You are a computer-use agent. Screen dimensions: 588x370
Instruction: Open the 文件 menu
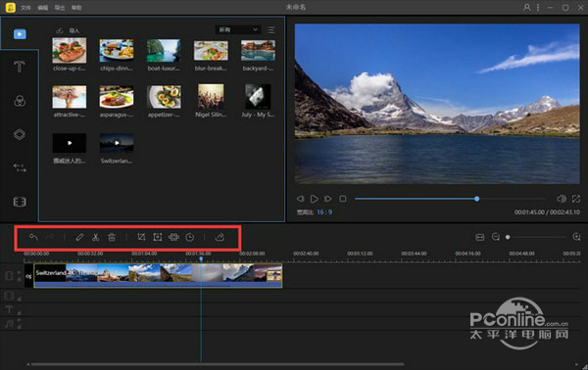[25, 8]
